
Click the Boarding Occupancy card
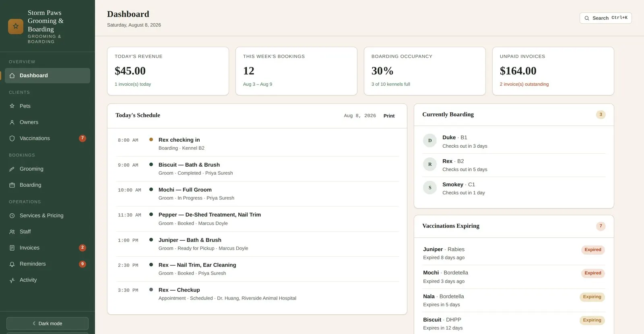click(425, 71)
